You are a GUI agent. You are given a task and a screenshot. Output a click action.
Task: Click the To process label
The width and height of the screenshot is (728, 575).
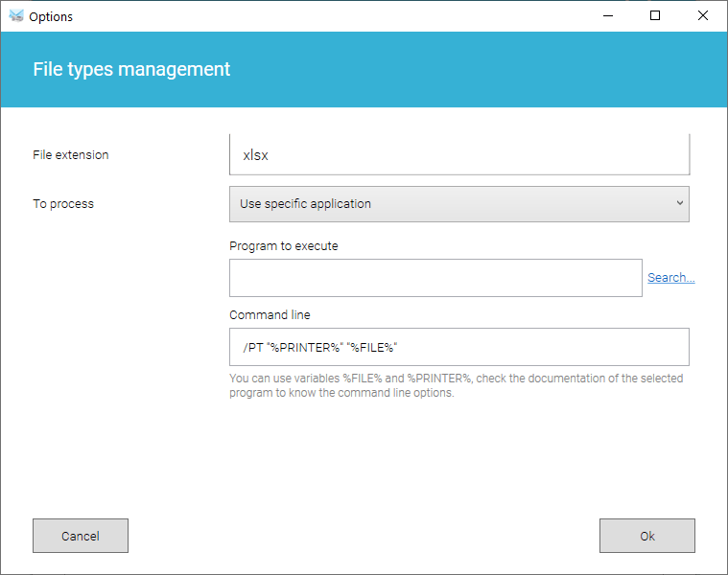63,204
